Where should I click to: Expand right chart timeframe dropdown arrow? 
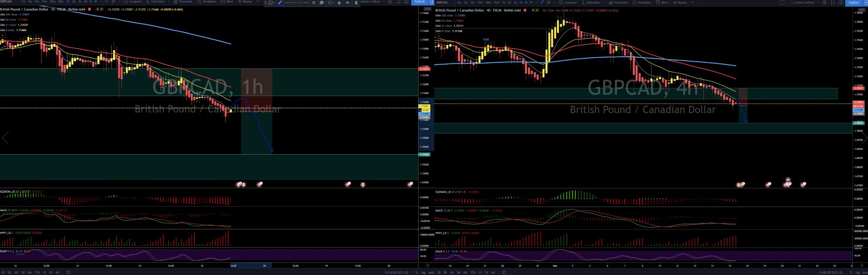tap(536, 2)
